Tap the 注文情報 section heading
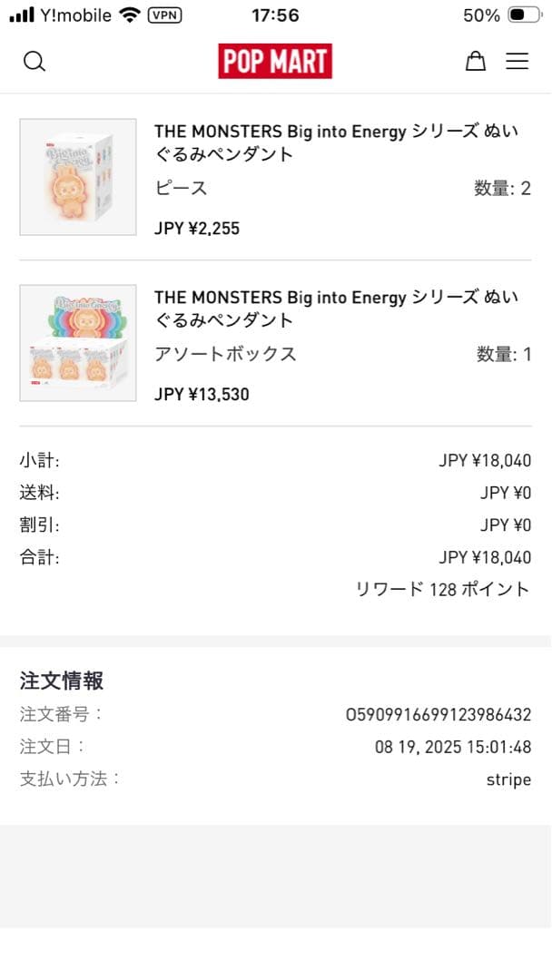This screenshot has width=552, height=980. (60, 681)
